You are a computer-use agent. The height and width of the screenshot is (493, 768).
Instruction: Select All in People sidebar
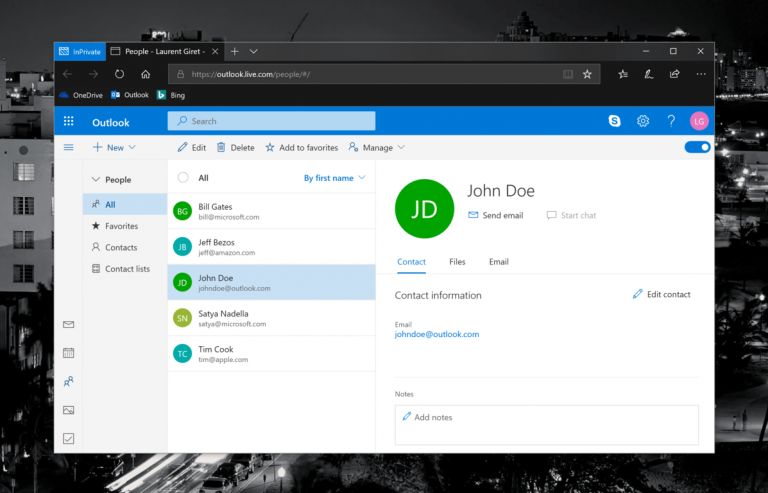click(x=125, y=205)
